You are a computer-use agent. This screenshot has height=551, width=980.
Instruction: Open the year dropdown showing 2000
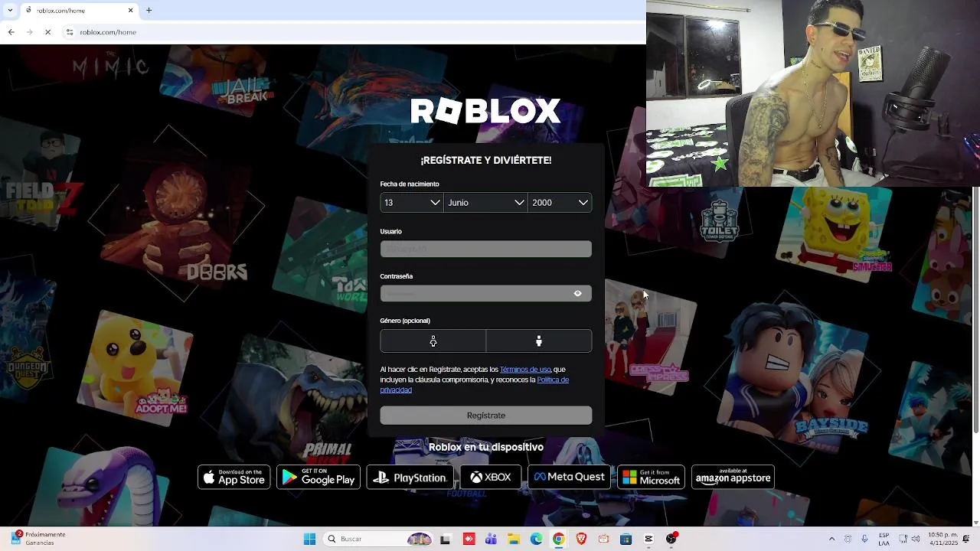pos(560,203)
